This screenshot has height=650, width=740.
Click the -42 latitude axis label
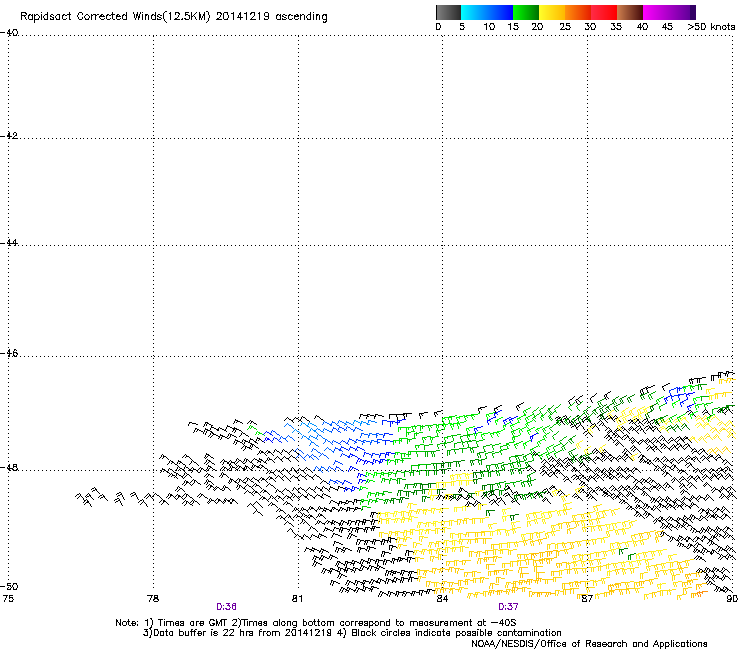click(9, 135)
